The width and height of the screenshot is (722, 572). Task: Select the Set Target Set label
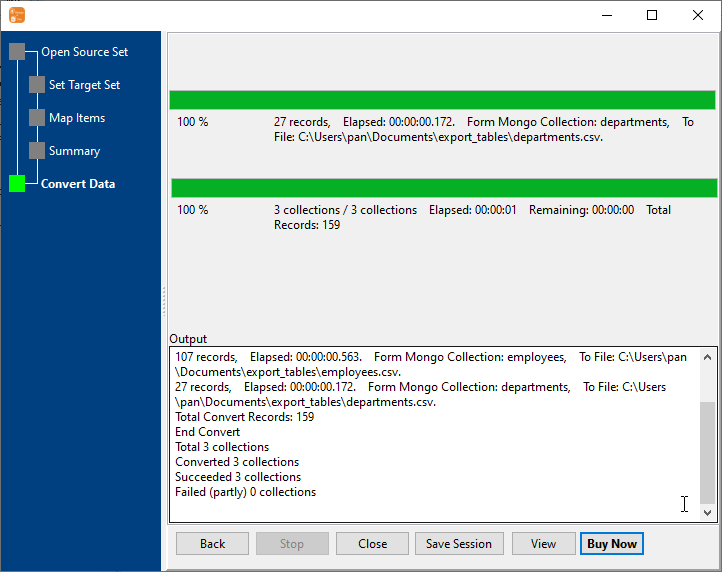(x=84, y=85)
